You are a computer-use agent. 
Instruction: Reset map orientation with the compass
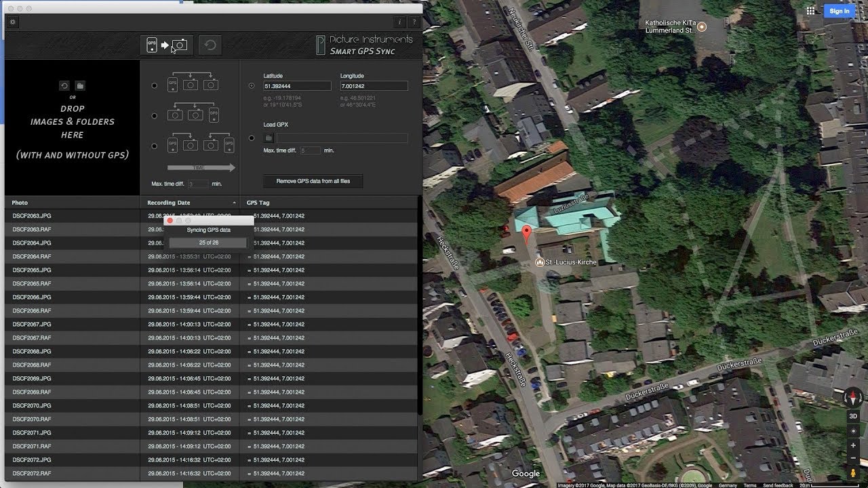853,398
